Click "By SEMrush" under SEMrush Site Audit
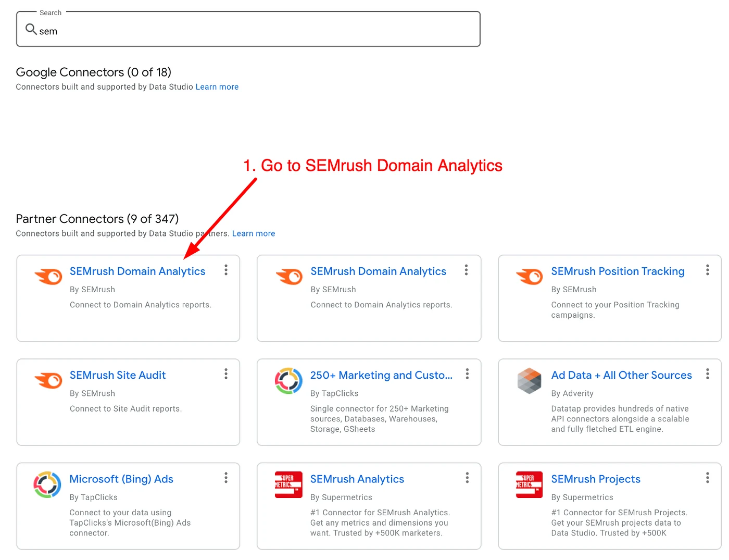Viewport: 729px width, 560px height. click(x=93, y=394)
